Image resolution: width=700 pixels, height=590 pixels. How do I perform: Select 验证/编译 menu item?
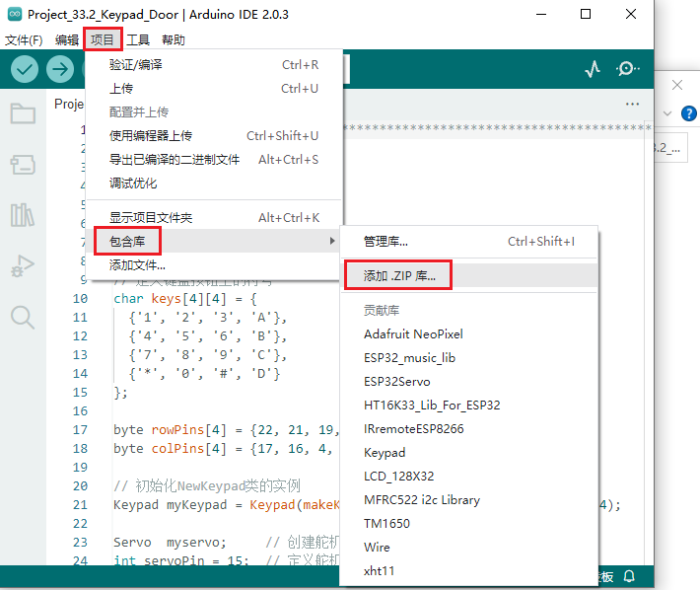tap(136, 65)
